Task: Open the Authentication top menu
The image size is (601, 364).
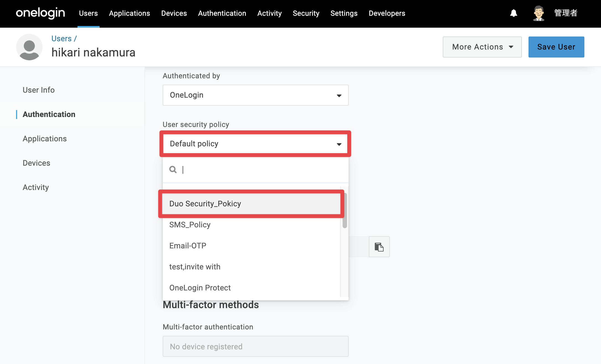Action: point(222,13)
